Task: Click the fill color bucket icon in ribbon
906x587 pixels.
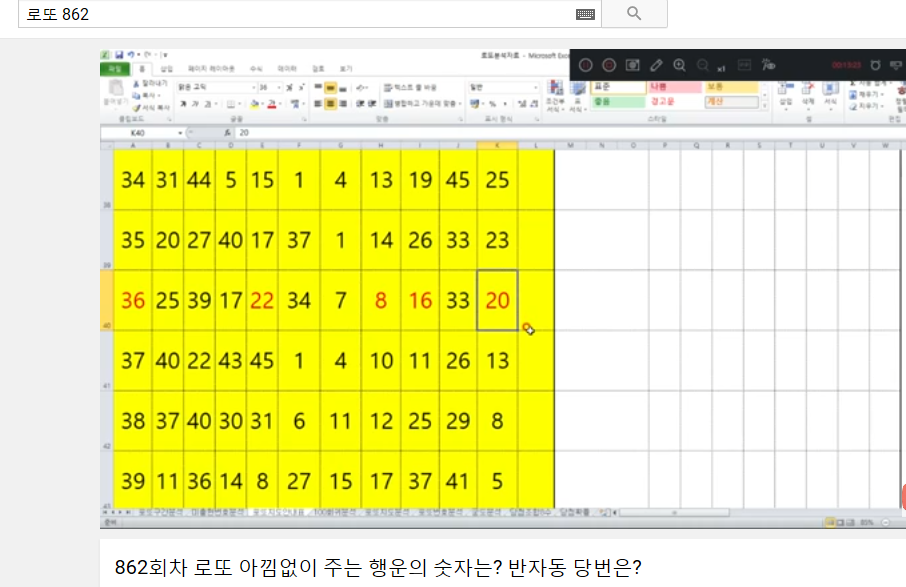Action: pos(256,104)
